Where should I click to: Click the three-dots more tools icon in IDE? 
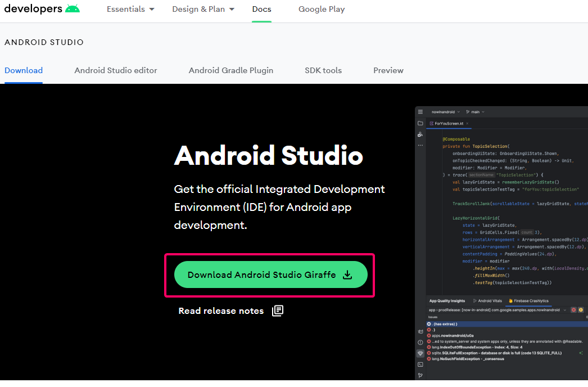(x=420, y=145)
